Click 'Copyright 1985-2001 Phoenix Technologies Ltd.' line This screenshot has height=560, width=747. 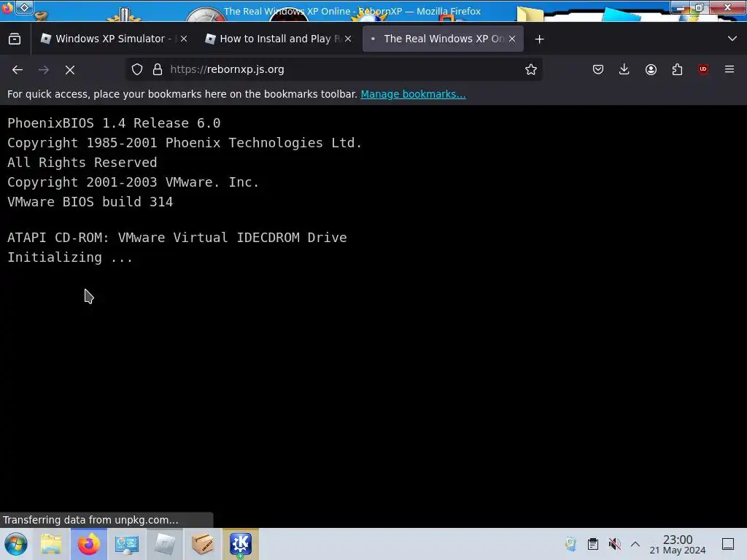[x=185, y=143]
